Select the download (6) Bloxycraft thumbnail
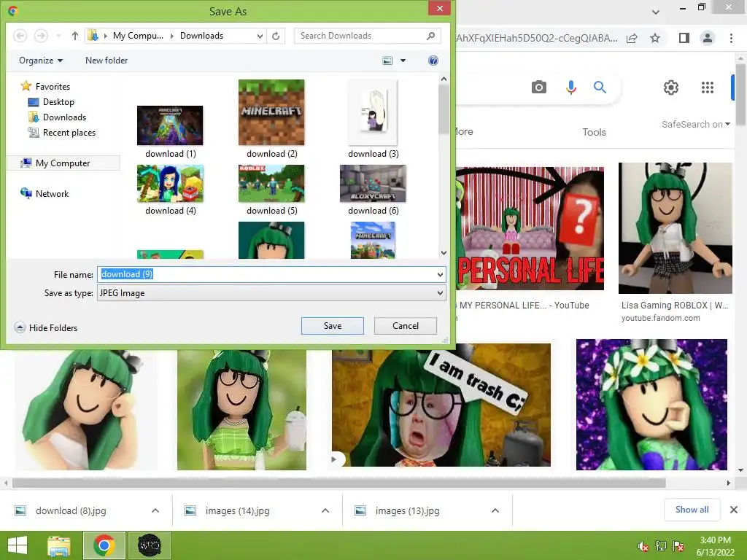This screenshot has height=560, width=747. tap(373, 184)
